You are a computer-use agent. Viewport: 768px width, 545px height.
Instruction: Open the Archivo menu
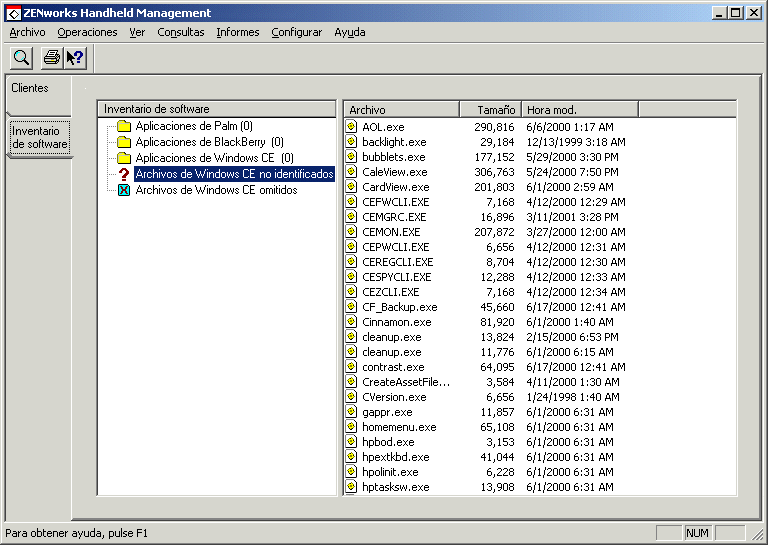27,32
